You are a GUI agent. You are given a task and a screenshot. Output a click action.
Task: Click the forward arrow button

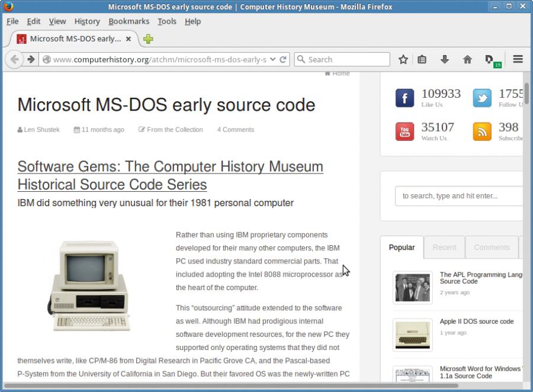coord(31,59)
